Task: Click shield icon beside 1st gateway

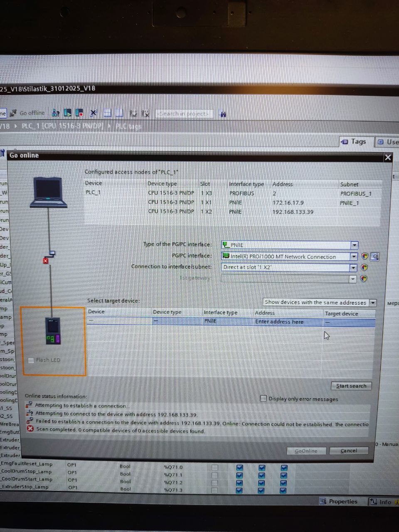Action: click(x=364, y=278)
